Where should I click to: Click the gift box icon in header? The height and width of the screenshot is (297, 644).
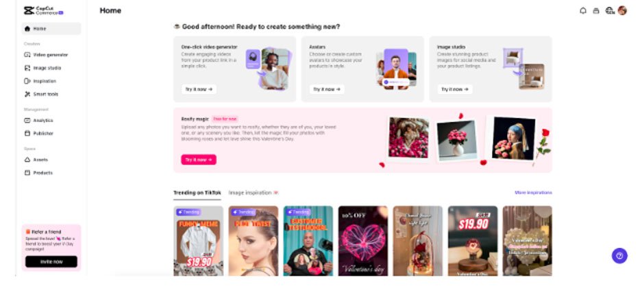tap(596, 11)
